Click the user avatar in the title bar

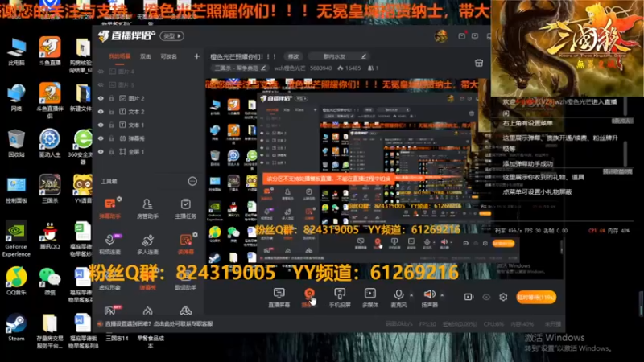441,36
